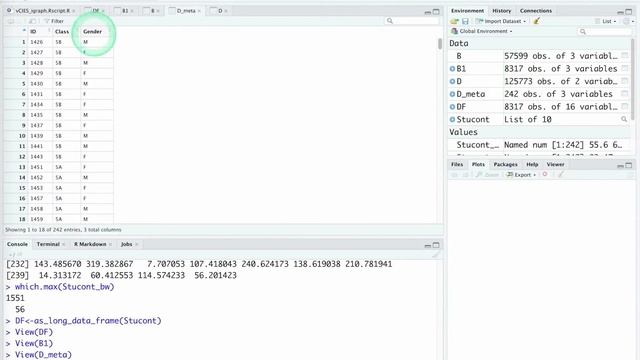Switch to the Jobs tab
This screenshot has width=640, height=360.
click(126, 244)
